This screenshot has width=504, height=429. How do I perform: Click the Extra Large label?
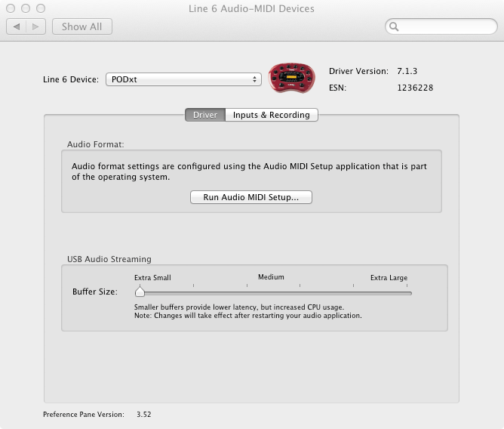tap(389, 277)
